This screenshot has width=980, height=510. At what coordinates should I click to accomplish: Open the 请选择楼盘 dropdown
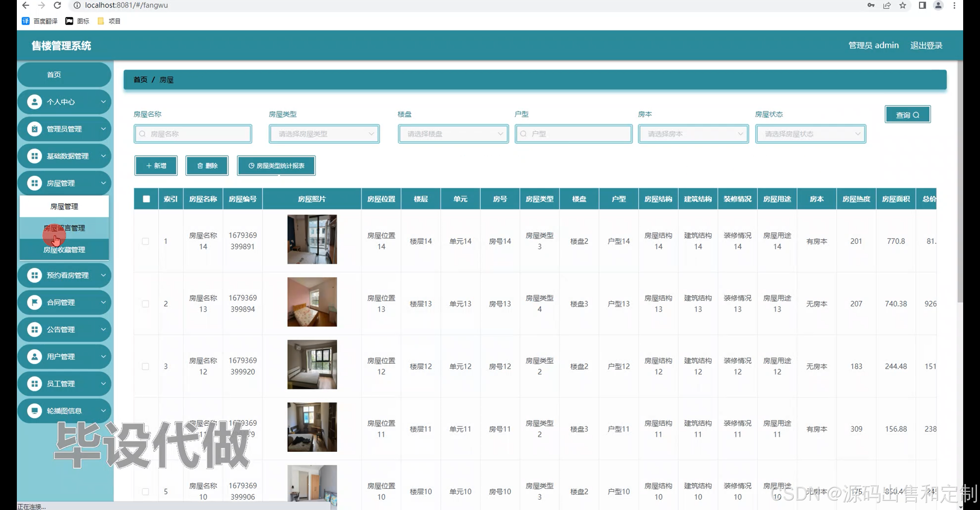pyautogui.click(x=453, y=134)
